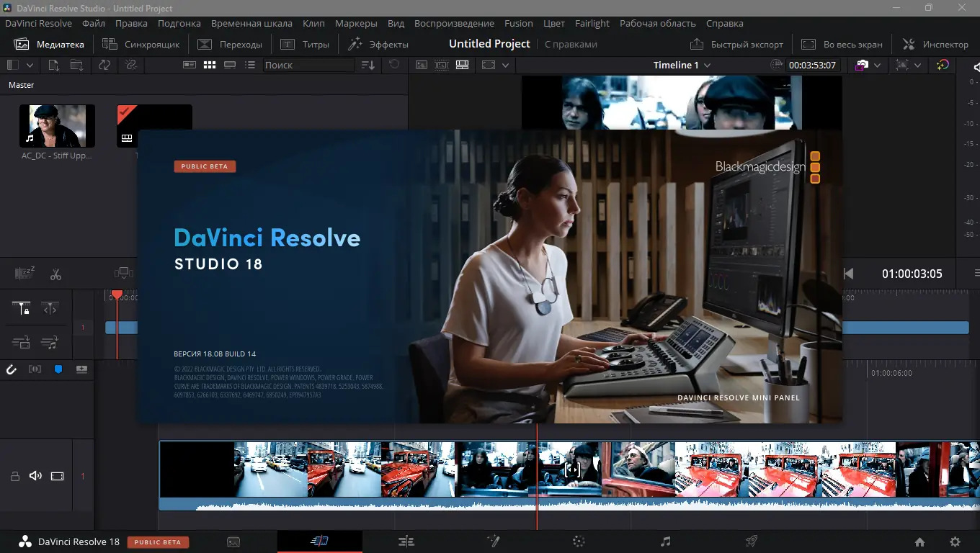This screenshot has height=553, width=980.
Task: Toggle the track 1 lock
Action: coord(14,476)
